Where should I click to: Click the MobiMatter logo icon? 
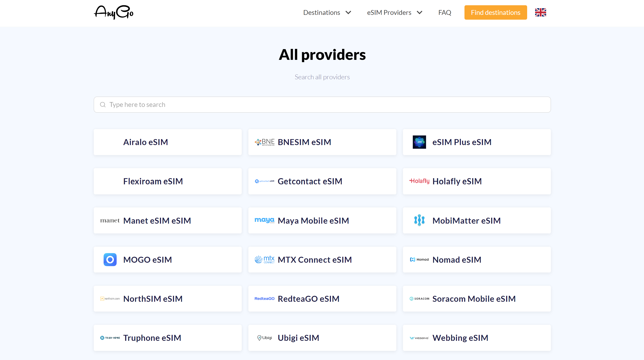click(x=419, y=220)
